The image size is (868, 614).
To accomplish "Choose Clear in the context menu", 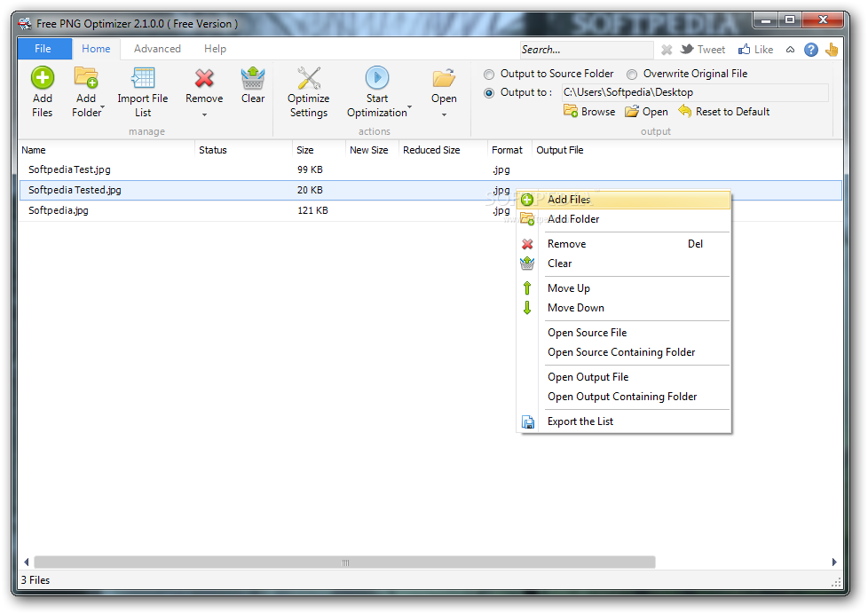I will (x=624, y=264).
